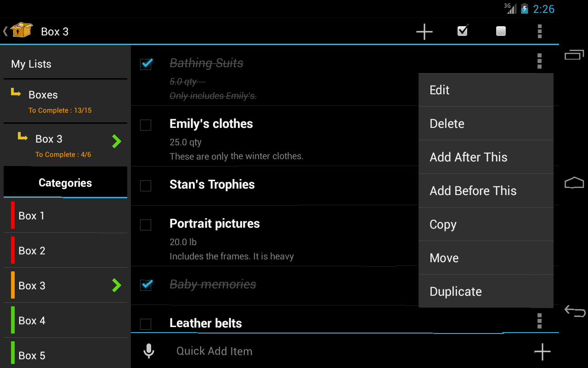Open the top action bar overflow menu
This screenshot has width=588, height=368.
[539, 31]
